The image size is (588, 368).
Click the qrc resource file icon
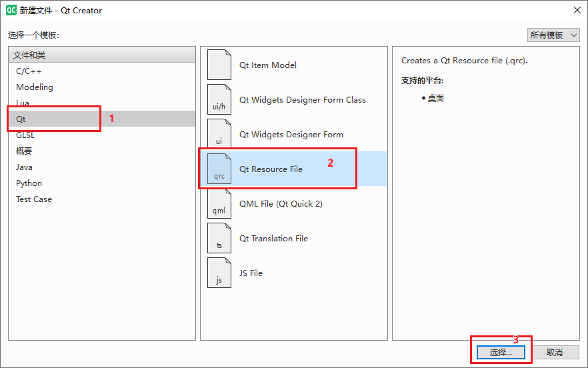tap(219, 169)
